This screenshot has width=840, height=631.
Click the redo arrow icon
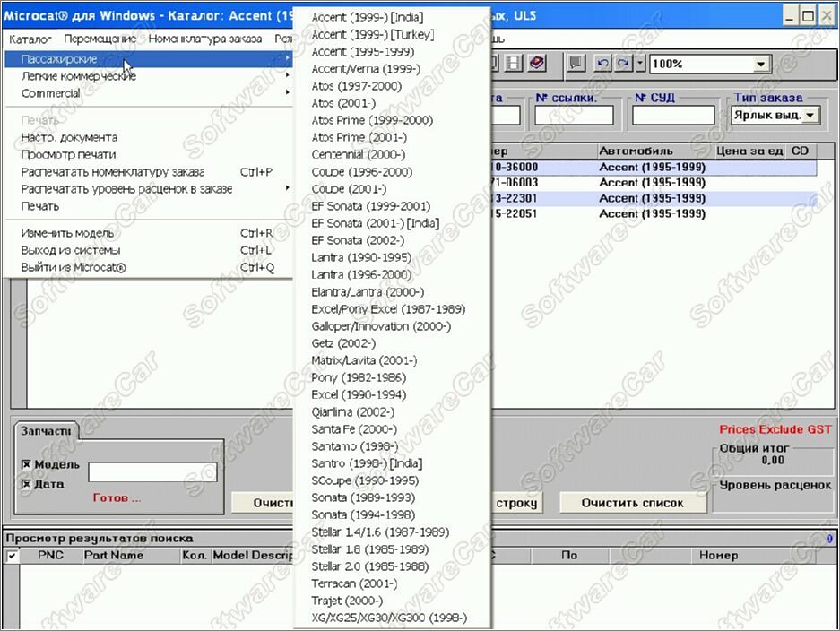pos(623,64)
